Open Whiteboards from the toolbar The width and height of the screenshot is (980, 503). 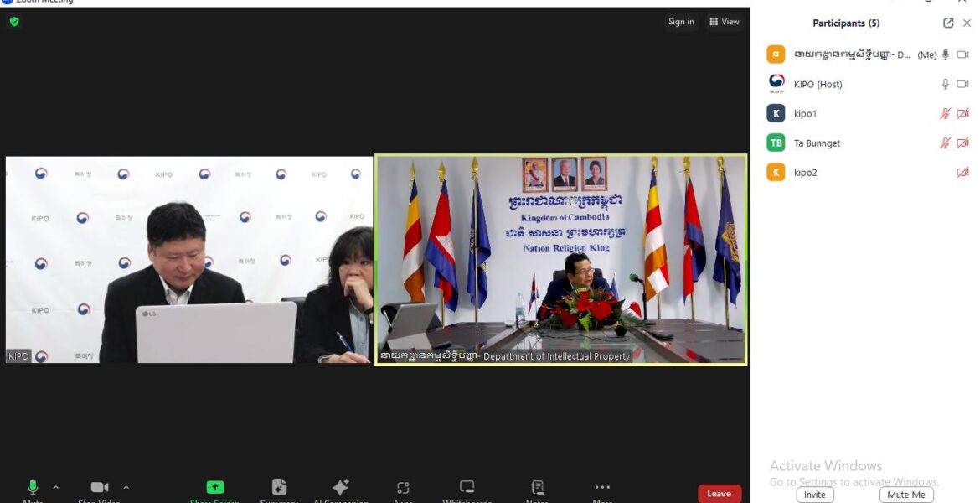(x=467, y=487)
